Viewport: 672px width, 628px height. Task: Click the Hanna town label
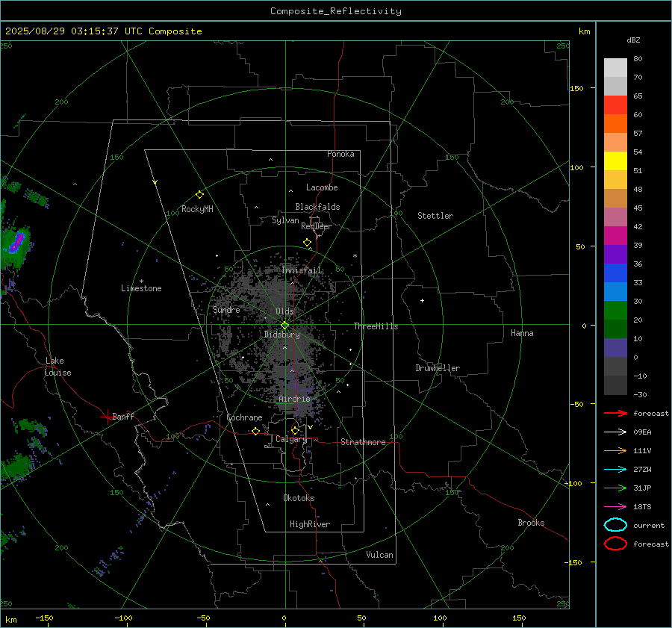point(522,333)
